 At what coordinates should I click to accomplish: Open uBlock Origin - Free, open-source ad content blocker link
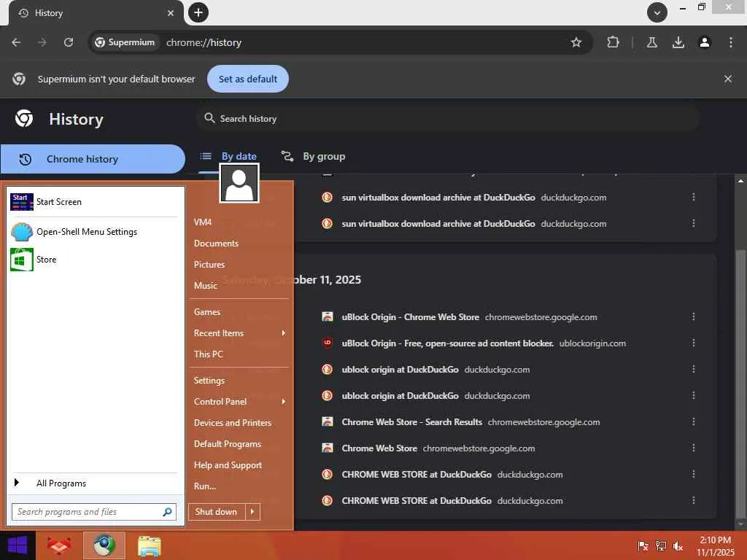tap(447, 343)
